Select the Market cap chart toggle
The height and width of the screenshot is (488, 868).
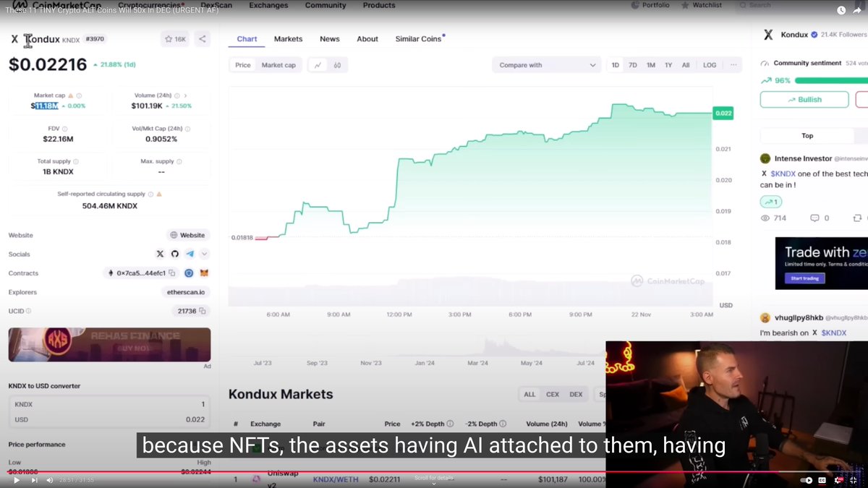click(278, 65)
